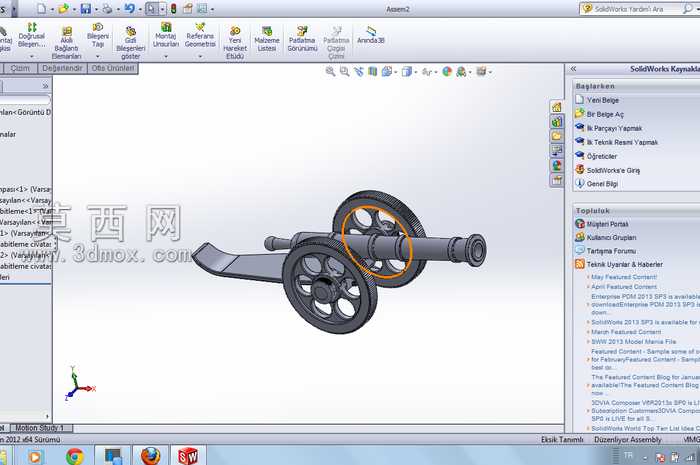700x465 pixels.
Task: Click the Open folder icon in the quick toolbar
Action: (x=63, y=8)
